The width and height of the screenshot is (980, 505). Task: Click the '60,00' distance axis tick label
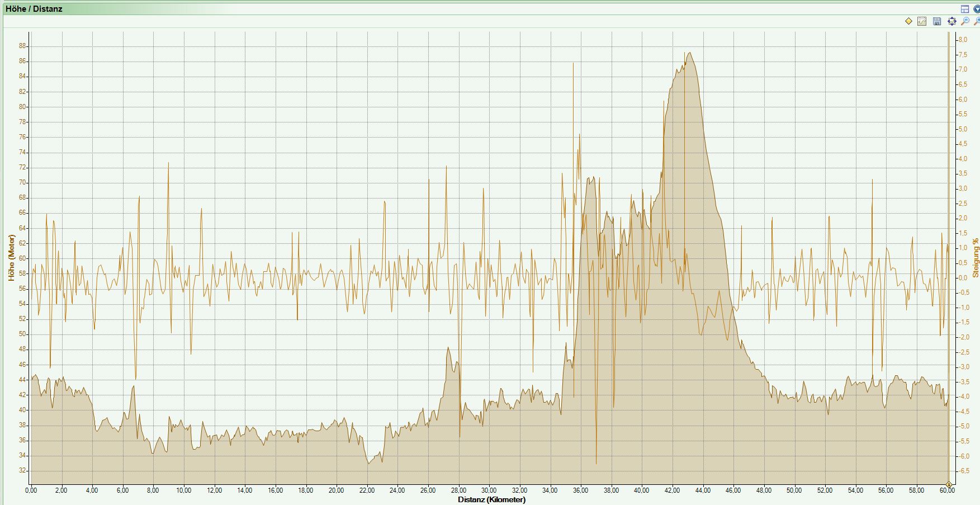947,490
